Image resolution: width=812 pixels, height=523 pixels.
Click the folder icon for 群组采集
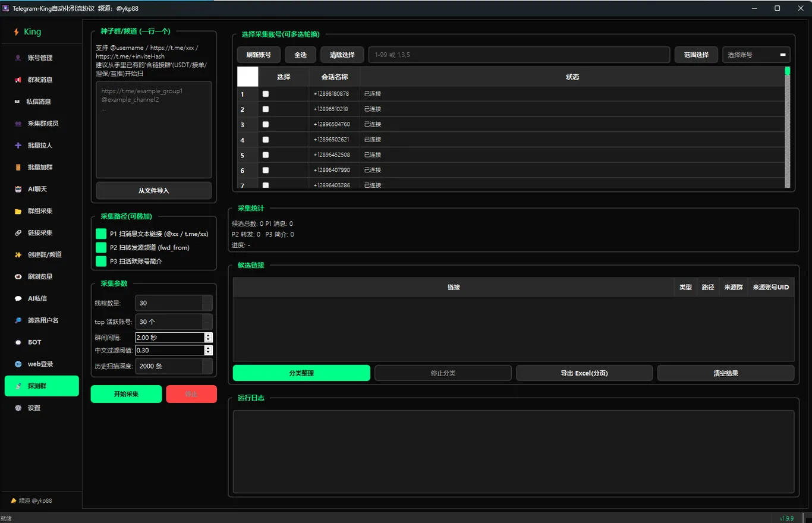(18, 211)
